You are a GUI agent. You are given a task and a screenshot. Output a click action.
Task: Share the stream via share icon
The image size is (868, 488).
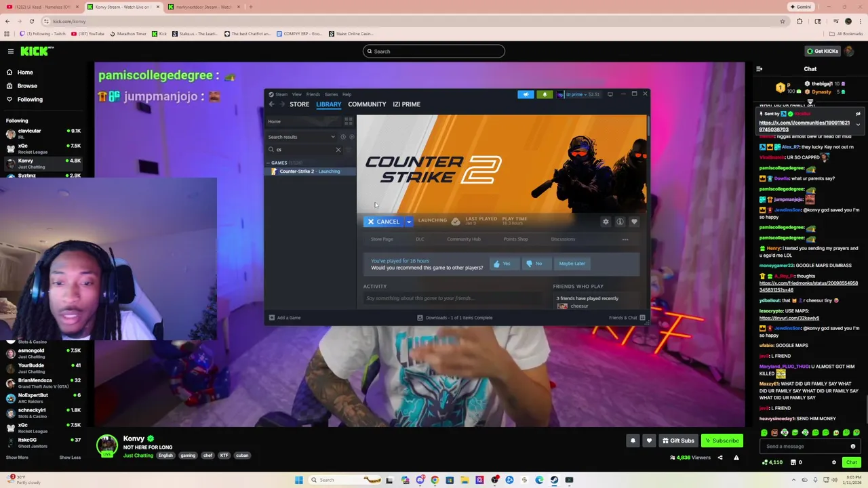pyautogui.click(x=720, y=457)
